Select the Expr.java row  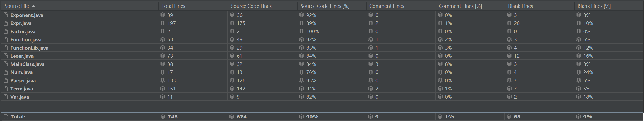[322, 23]
